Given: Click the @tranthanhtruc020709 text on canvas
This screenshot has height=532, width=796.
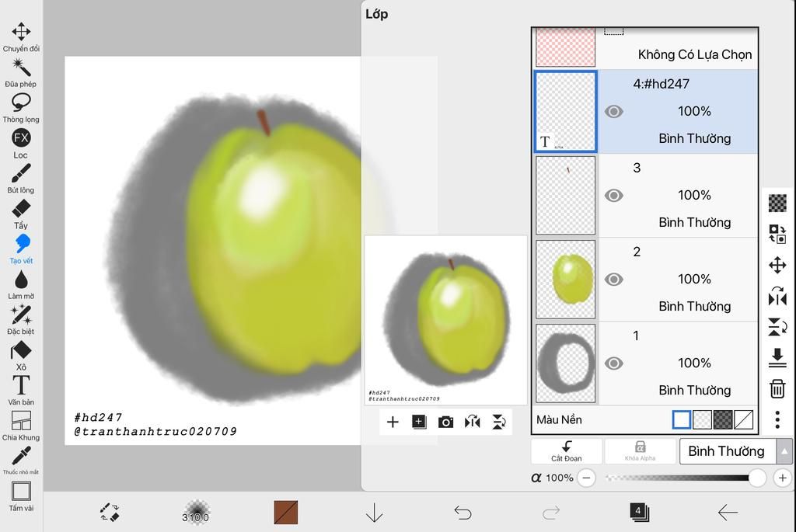Looking at the screenshot, I should (x=155, y=432).
